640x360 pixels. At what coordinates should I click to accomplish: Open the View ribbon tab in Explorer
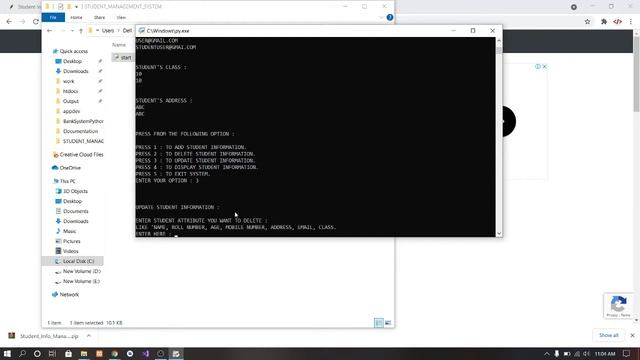click(121, 18)
